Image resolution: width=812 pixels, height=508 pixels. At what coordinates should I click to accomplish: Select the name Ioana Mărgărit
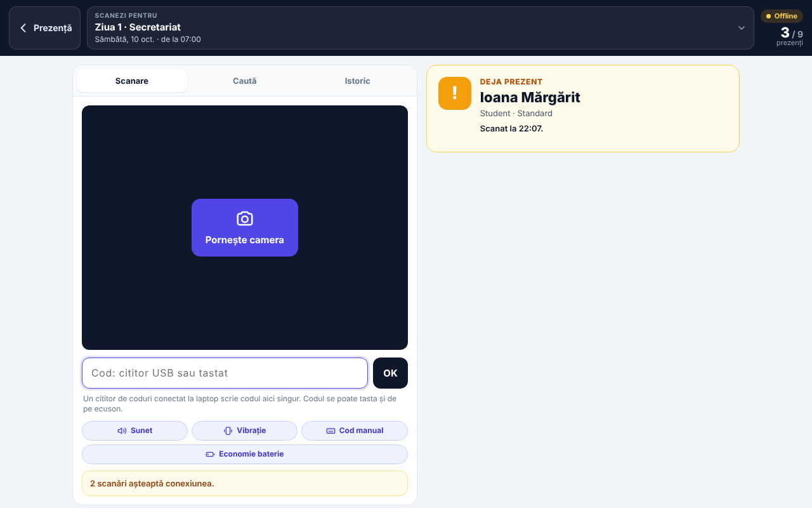(530, 97)
